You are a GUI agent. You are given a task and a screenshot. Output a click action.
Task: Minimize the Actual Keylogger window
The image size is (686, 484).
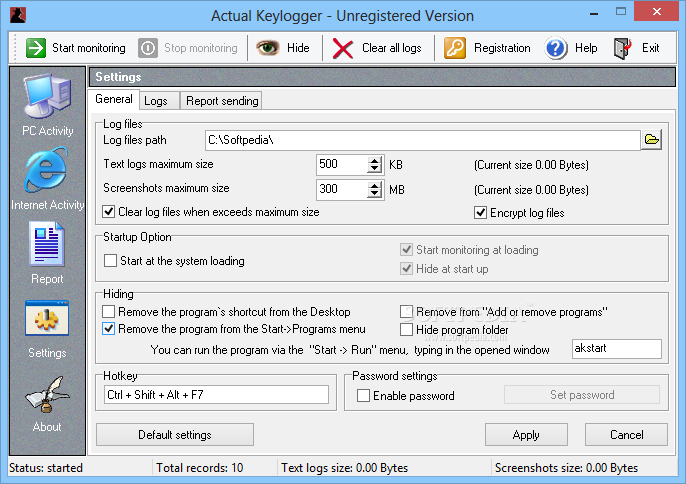(594, 13)
